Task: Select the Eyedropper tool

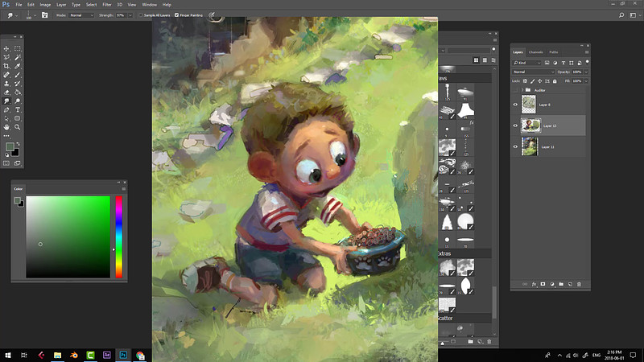Action: pyautogui.click(x=17, y=66)
